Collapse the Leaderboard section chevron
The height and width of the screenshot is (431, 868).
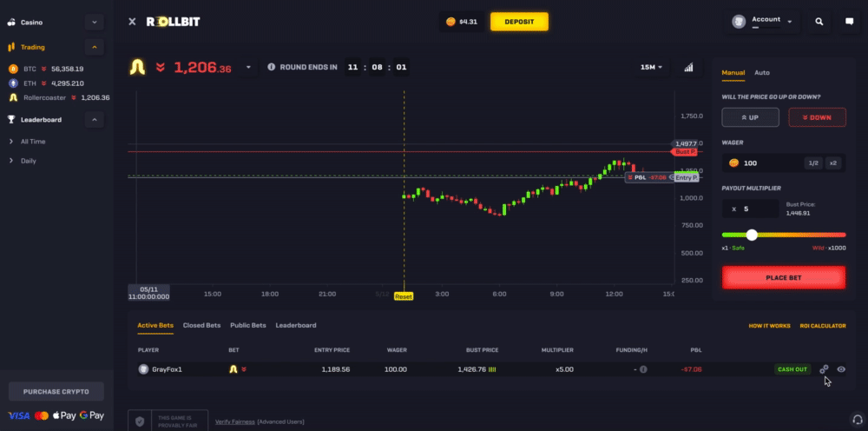(x=94, y=119)
